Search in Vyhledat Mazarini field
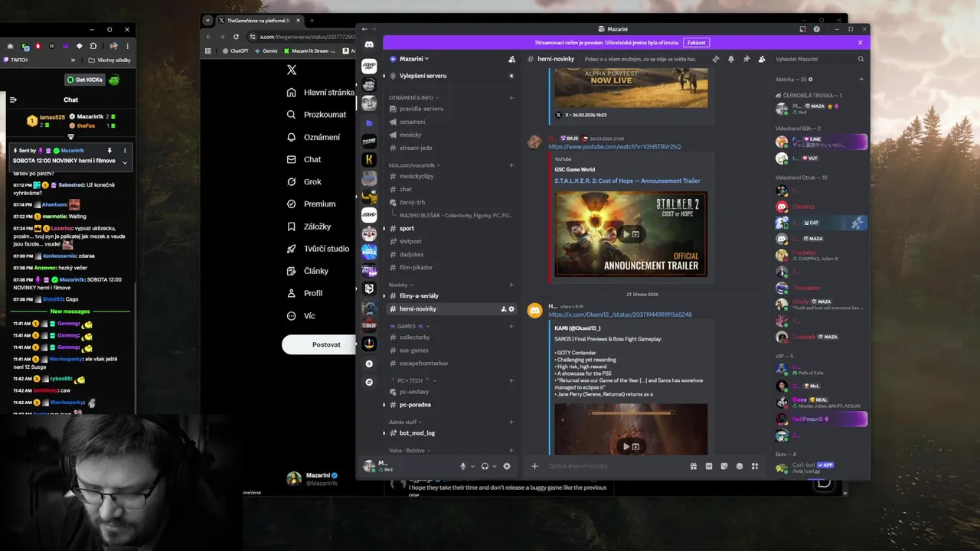 tap(816, 59)
